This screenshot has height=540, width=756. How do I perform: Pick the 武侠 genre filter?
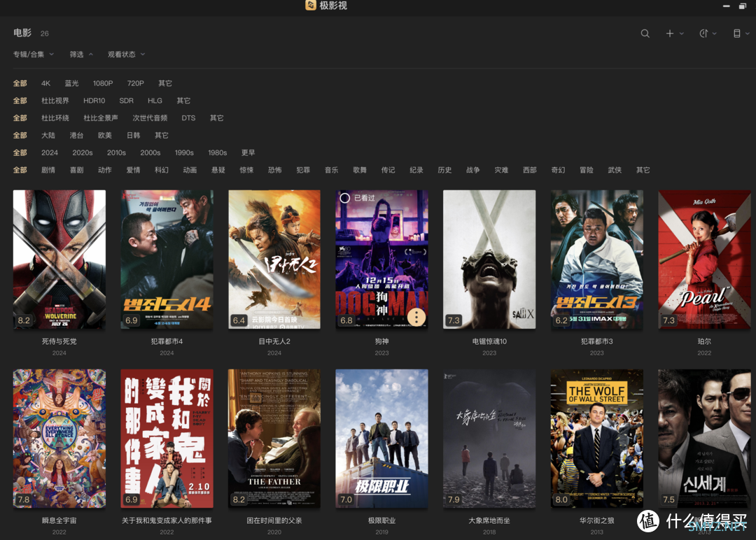point(615,170)
